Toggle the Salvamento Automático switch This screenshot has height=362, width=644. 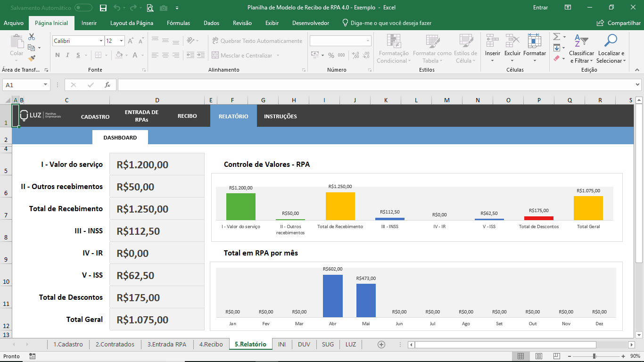pyautogui.click(x=83, y=8)
